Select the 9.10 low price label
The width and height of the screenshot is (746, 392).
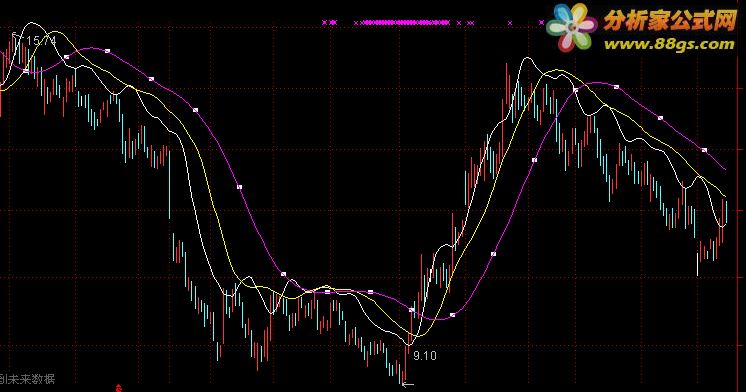pyautogui.click(x=424, y=356)
